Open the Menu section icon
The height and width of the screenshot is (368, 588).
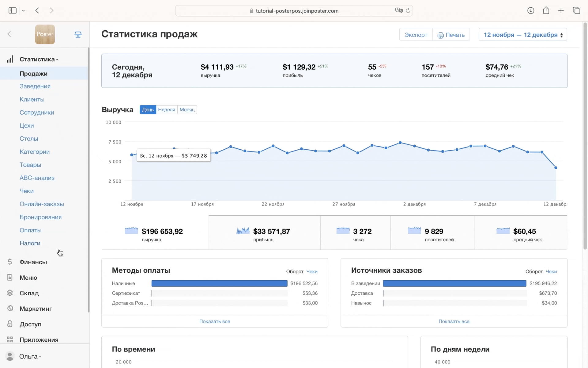(x=10, y=278)
